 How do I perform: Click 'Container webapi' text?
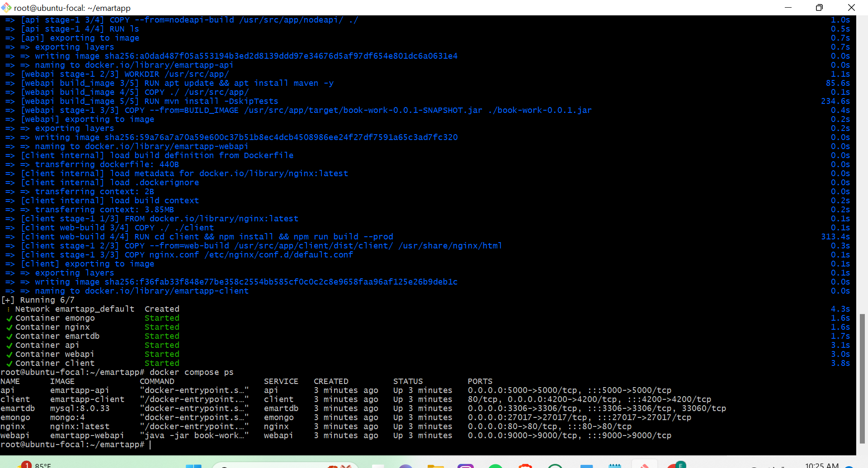click(55, 354)
